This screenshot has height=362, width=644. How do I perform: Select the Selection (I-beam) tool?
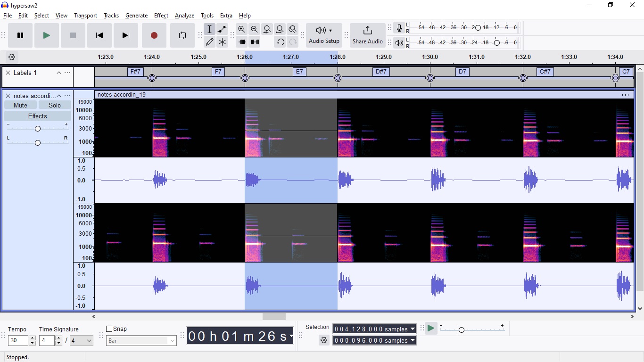pyautogui.click(x=210, y=29)
